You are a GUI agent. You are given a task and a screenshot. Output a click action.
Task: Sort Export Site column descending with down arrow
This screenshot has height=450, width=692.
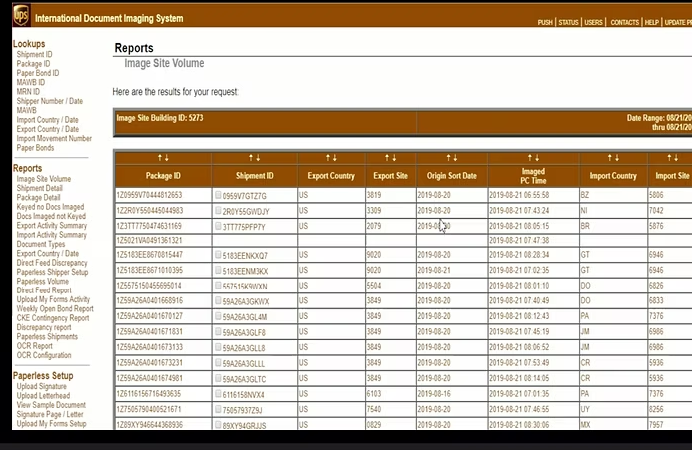pos(394,158)
